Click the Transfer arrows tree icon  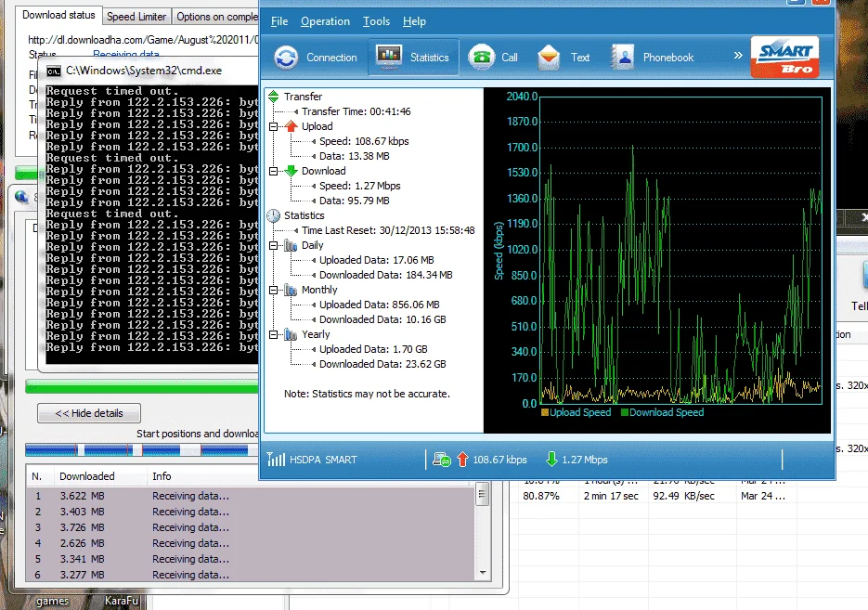coord(274,97)
